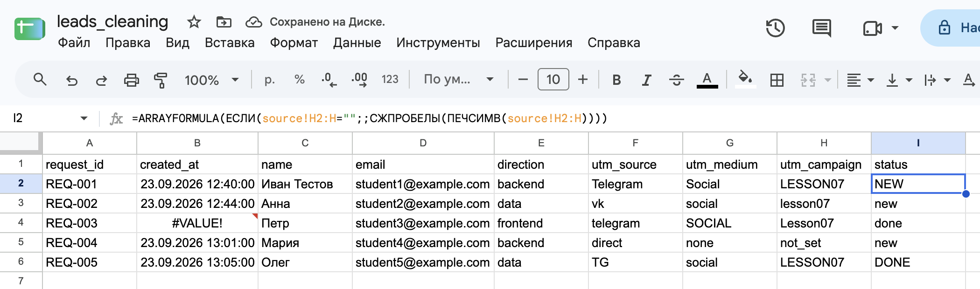This screenshot has width=980, height=289.
Task: Increase decimal places
Action: pos(359,80)
